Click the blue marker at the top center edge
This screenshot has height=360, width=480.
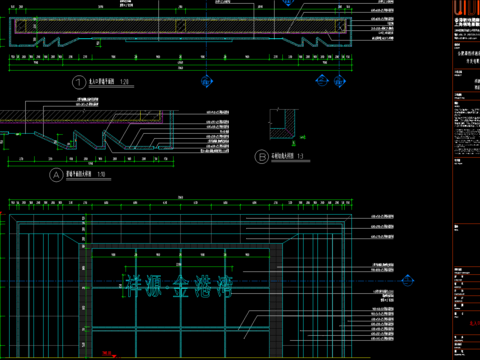click(x=288, y=3)
